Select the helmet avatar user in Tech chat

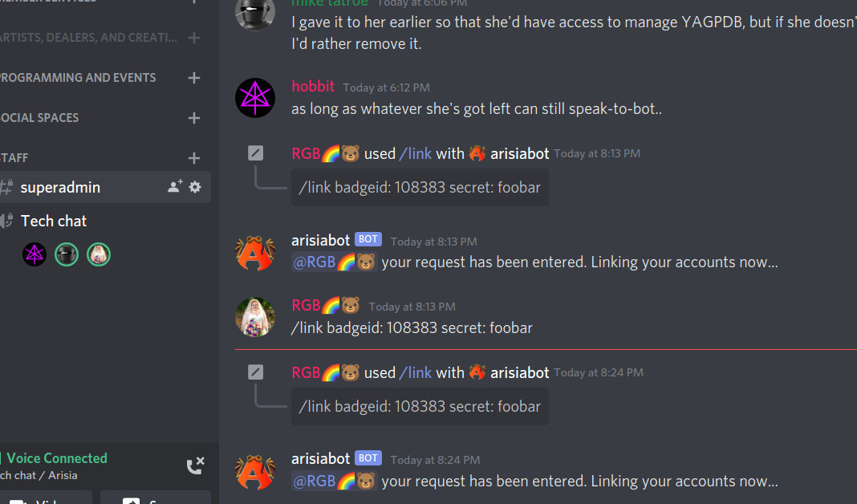[67, 254]
